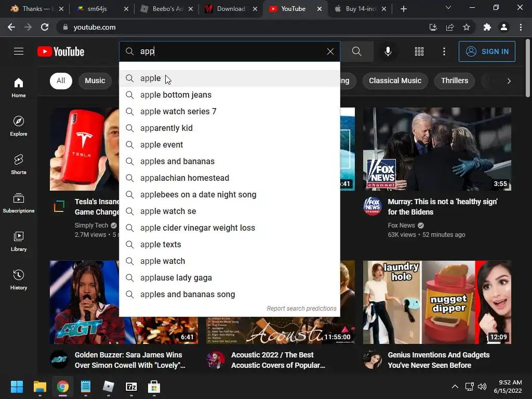532x399 pixels.
Task: Open 'Murray: This is not a healthy sign' title
Action: (x=443, y=207)
